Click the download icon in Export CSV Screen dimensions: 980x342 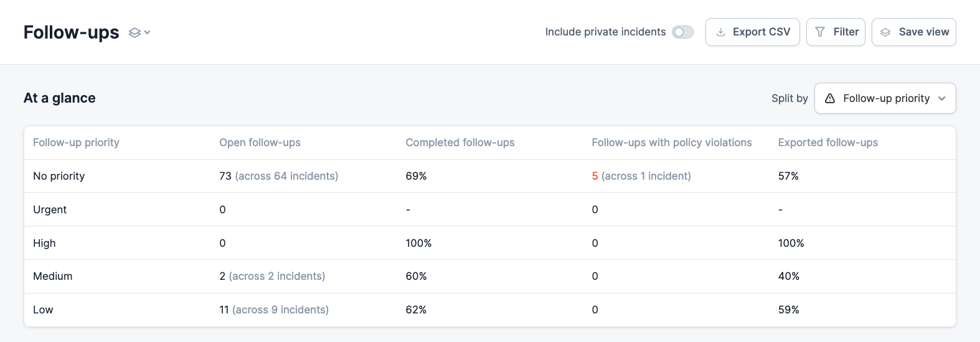click(720, 32)
